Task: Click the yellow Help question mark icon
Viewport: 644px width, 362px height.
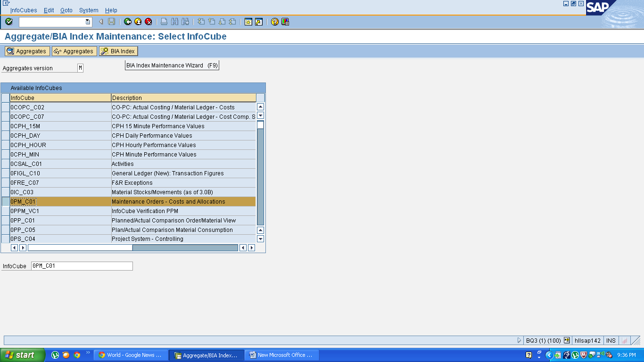Action: coord(275,22)
